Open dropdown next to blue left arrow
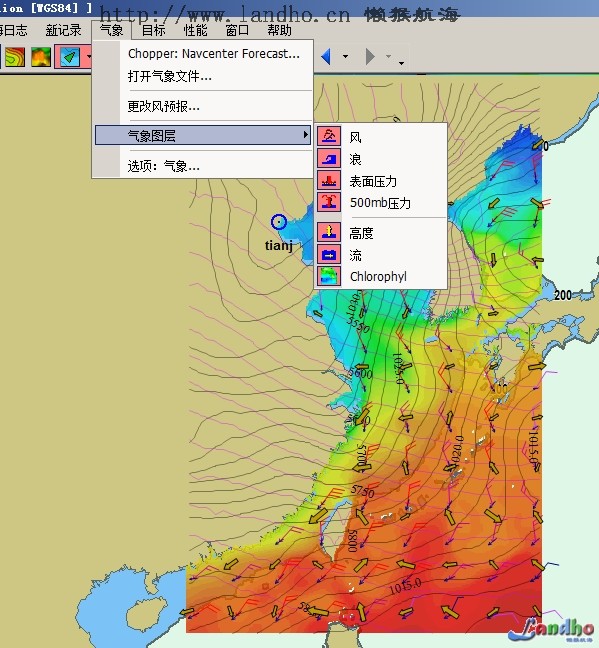The image size is (599, 648). [x=345, y=57]
